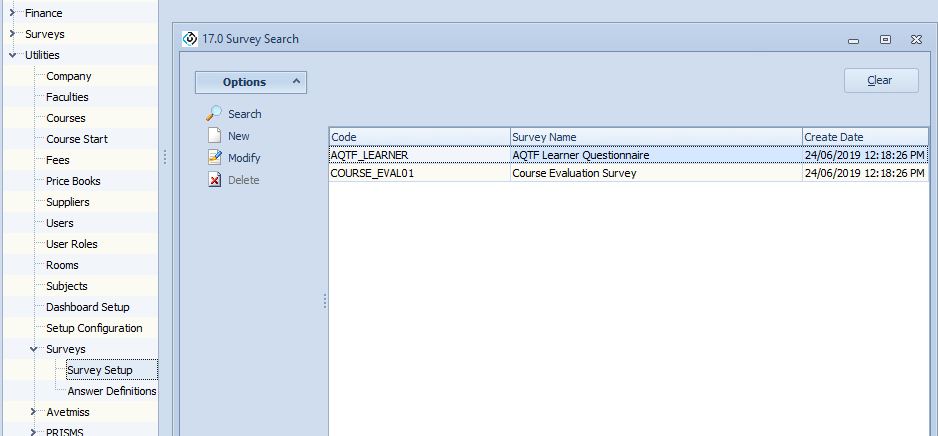Select User Roles in the Utilities tree
938x436 pixels.
point(71,244)
